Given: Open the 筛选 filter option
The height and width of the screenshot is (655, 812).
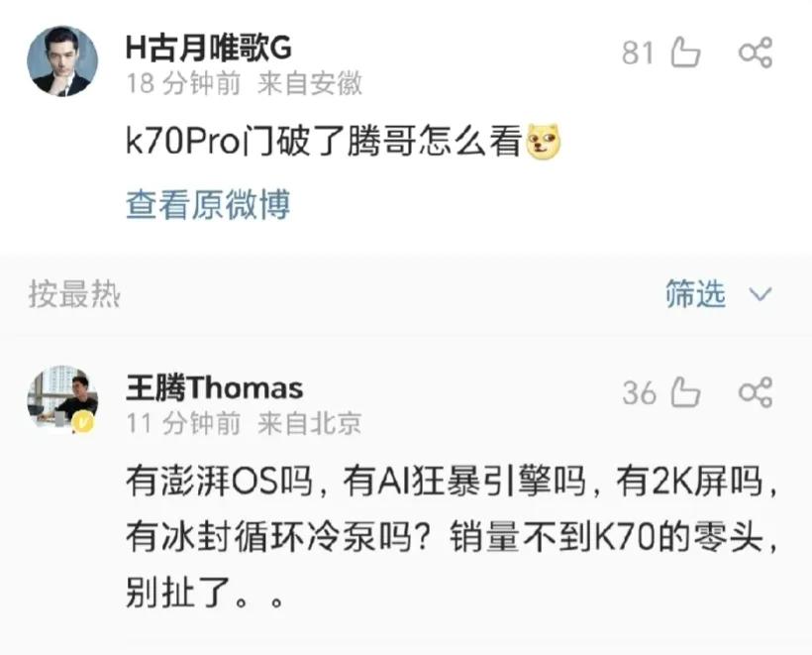Looking at the screenshot, I should (x=695, y=294).
